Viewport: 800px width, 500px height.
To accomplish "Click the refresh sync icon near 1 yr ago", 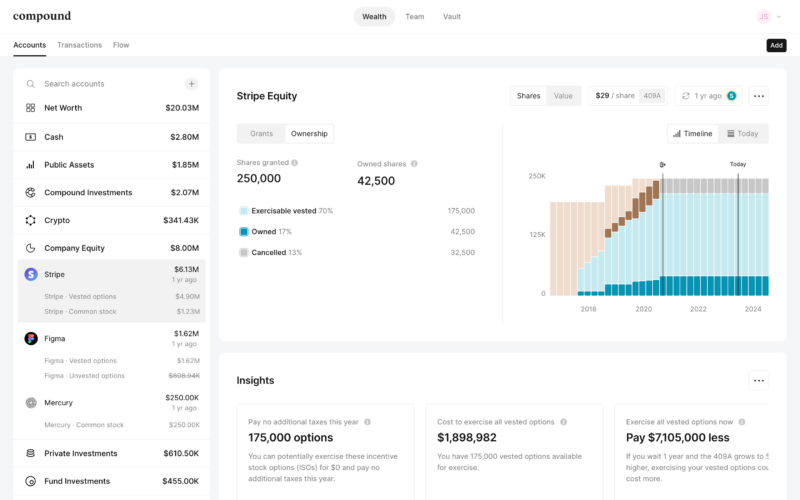I will (x=686, y=96).
